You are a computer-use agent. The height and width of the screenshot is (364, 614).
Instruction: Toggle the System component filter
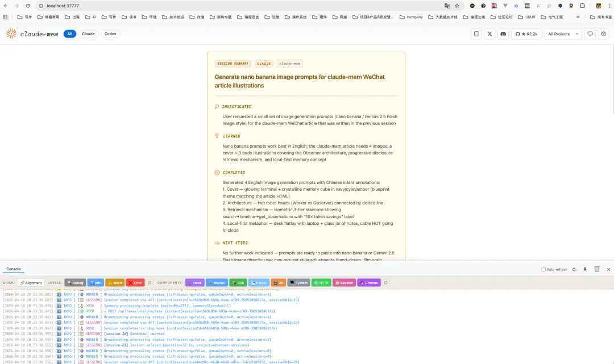coord(299,283)
